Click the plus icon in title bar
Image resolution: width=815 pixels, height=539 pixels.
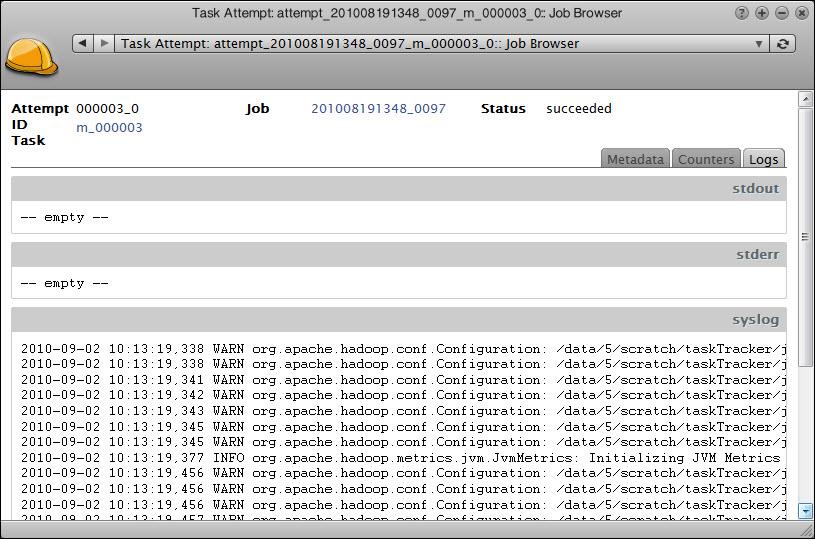[x=762, y=13]
